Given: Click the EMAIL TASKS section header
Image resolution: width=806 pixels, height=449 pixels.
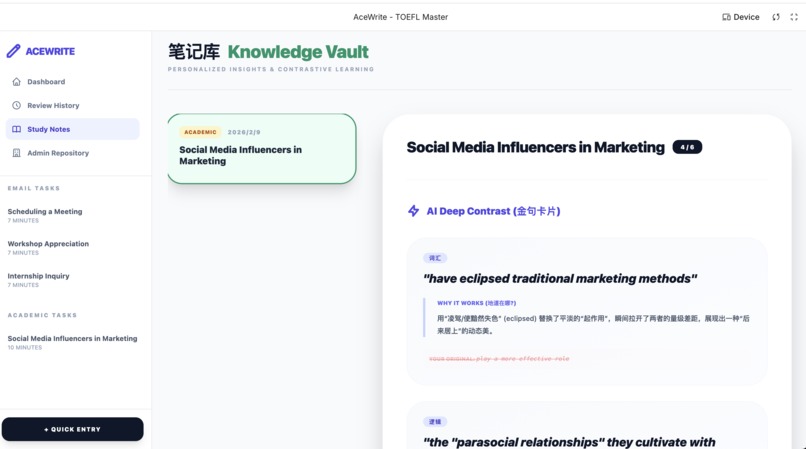Looking at the screenshot, I should [34, 188].
